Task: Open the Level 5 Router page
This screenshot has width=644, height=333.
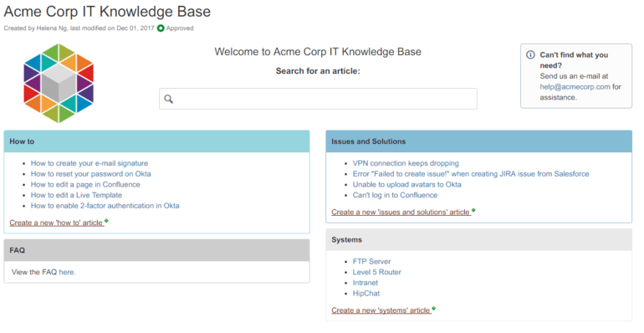Action: click(377, 272)
